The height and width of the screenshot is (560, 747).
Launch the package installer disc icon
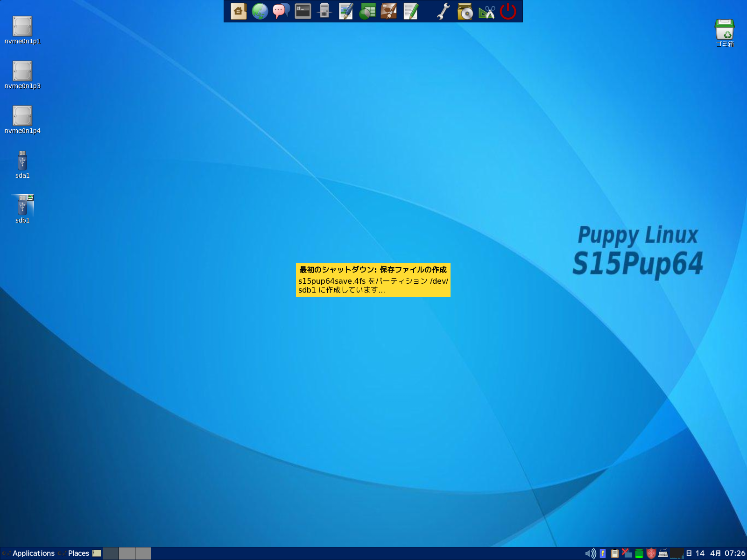click(x=465, y=11)
